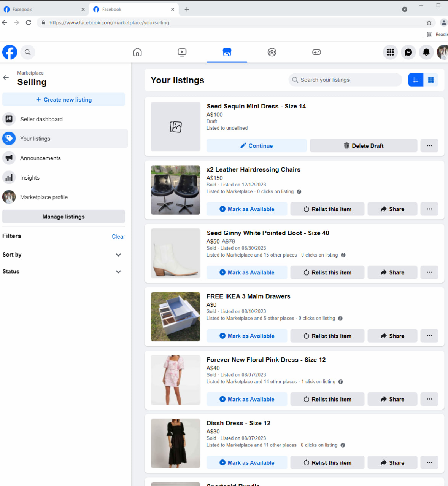Click info icon on IKEA Malm Drawers listing

coord(340,319)
